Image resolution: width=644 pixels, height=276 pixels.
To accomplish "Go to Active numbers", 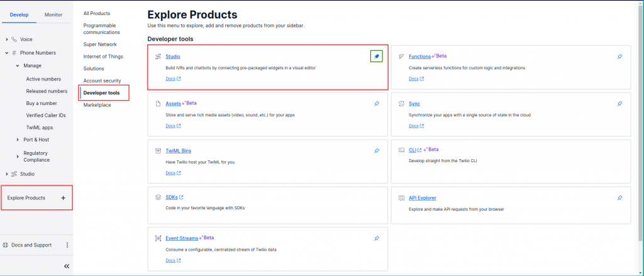I will [x=43, y=79].
